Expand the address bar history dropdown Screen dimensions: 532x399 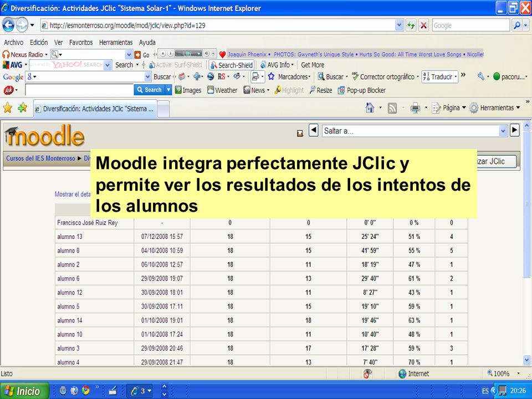click(400, 25)
